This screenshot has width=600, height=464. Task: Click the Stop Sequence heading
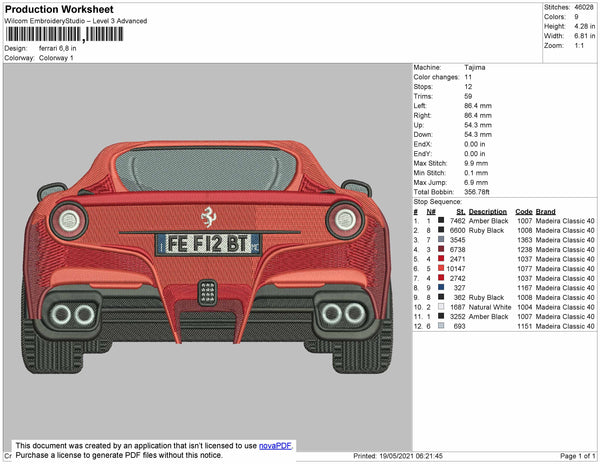tap(438, 202)
